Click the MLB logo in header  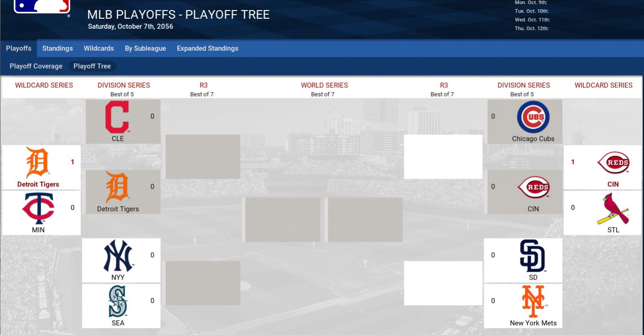click(42, 6)
